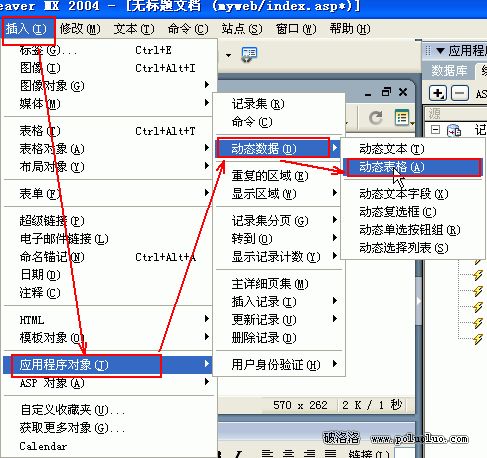Open dropdown arrow beside toolbar icon
The height and width of the screenshot is (458, 487).
click(x=228, y=55)
